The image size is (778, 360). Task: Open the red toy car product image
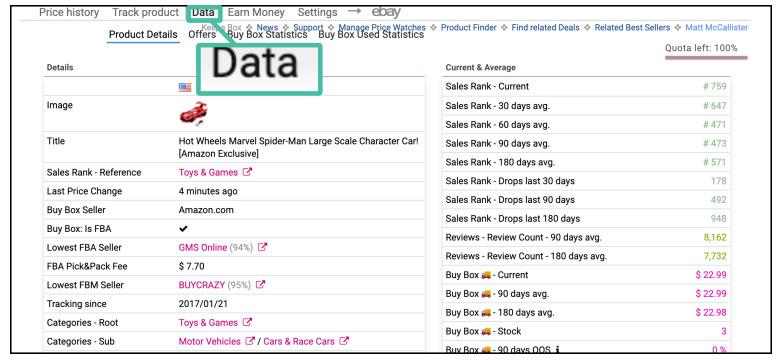193,113
